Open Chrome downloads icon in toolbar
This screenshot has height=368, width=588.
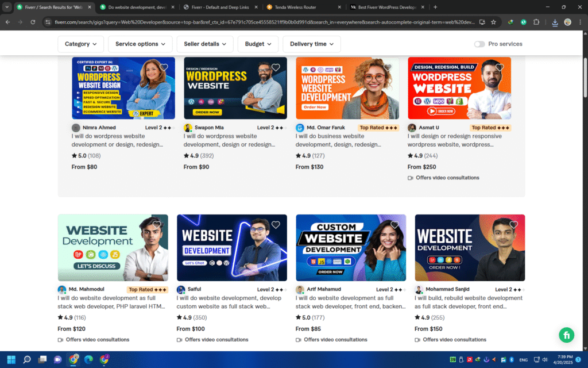pos(555,22)
